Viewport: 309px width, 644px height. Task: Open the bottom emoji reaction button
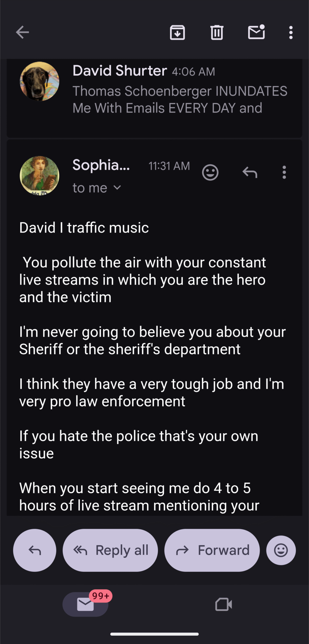coord(281,550)
